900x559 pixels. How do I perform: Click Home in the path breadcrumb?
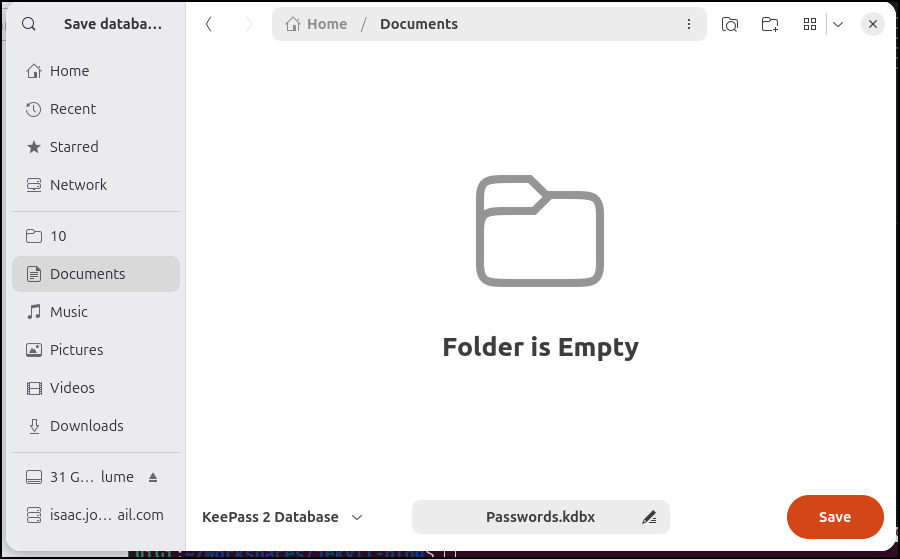327,24
